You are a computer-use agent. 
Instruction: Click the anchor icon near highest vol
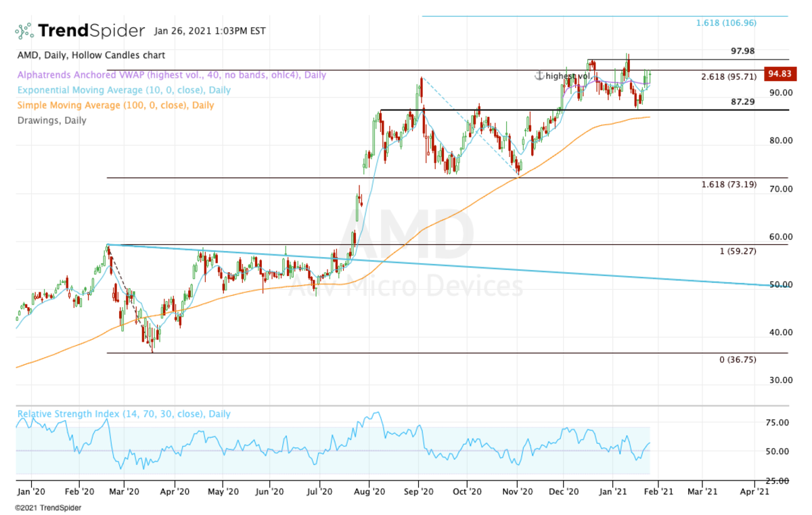[540, 76]
